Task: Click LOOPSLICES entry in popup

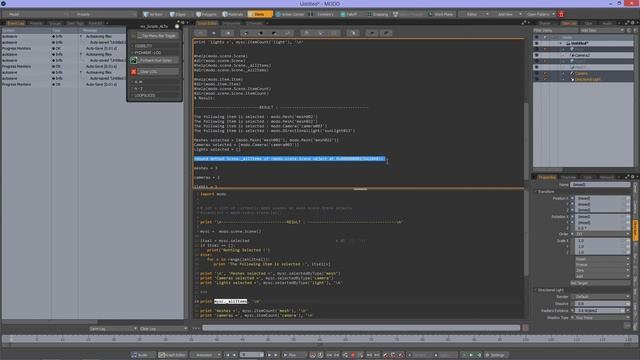Action: pos(145,96)
